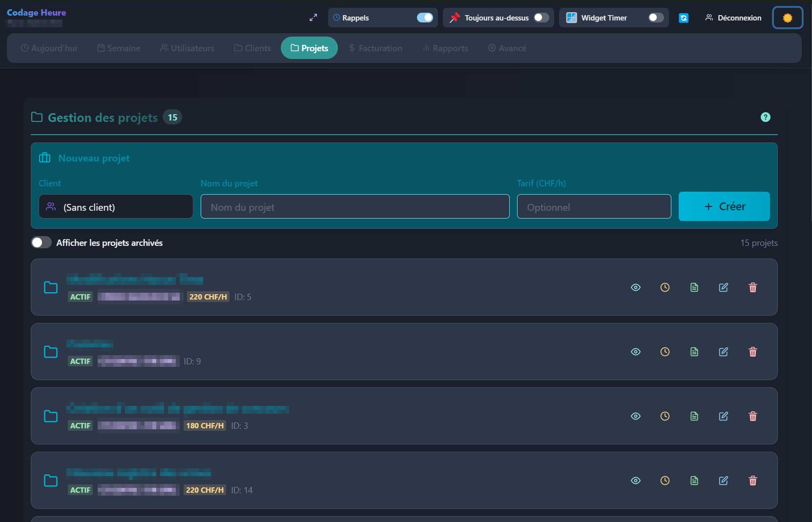Turn on the Widget Timer toggle
The image size is (812, 522).
(655, 18)
